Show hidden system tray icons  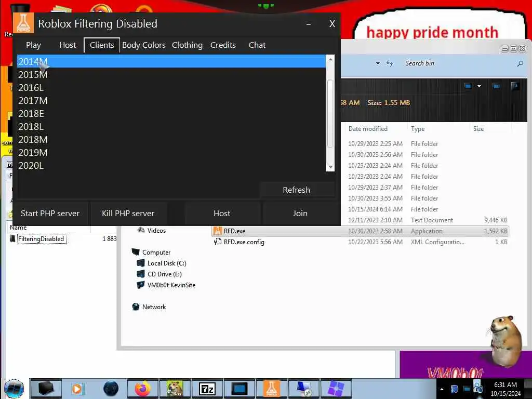tap(442, 389)
